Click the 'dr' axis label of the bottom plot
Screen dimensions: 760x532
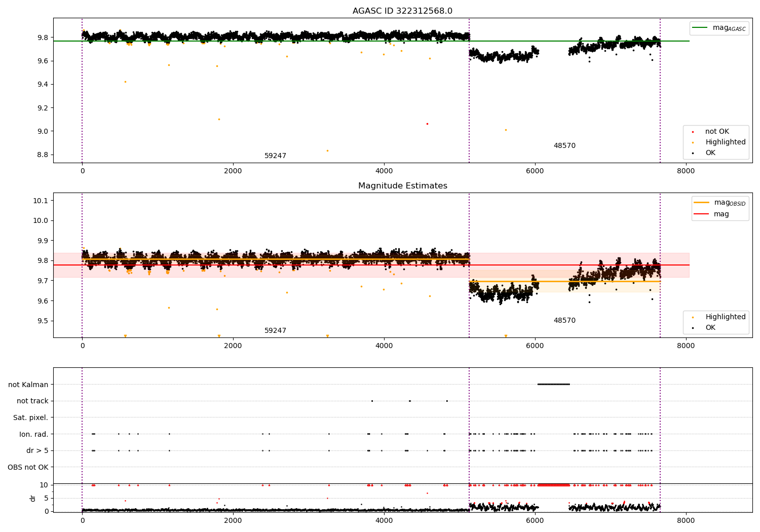33,498
